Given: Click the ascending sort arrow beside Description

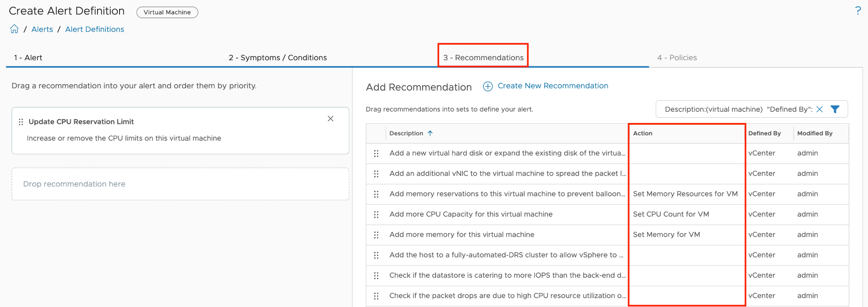Looking at the screenshot, I should click(x=430, y=133).
